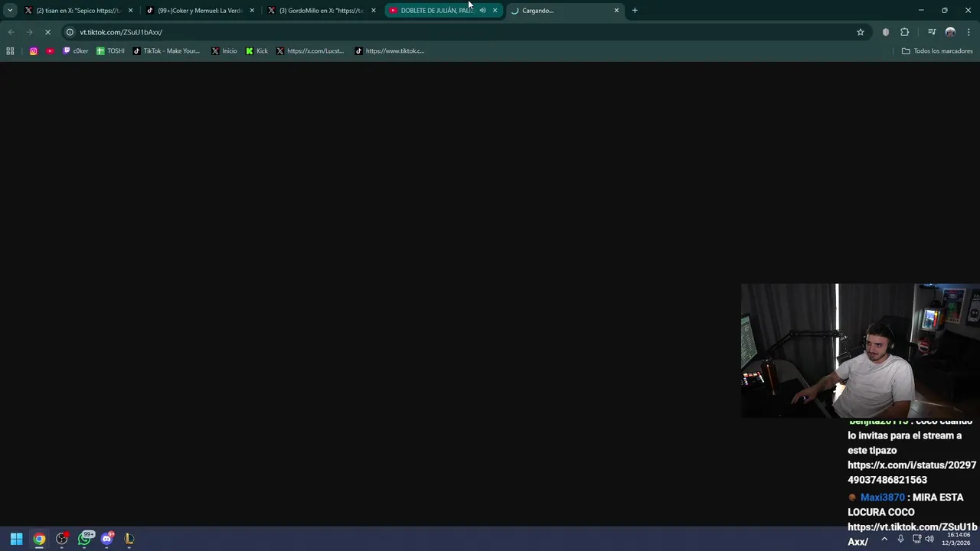Click Maxi3870's 'MIRA ESTA LOCURA COCO' message

[x=912, y=520]
